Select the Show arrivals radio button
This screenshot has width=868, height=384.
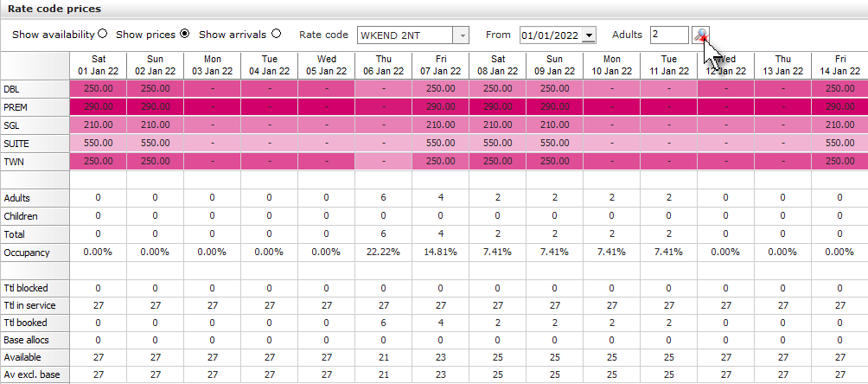(x=276, y=34)
